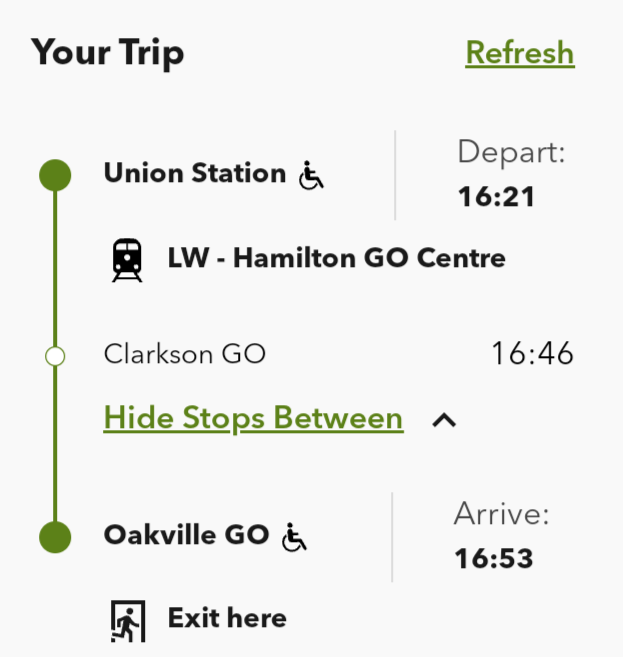Click the exit door icon
This screenshot has width=623, height=657.
click(127, 620)
